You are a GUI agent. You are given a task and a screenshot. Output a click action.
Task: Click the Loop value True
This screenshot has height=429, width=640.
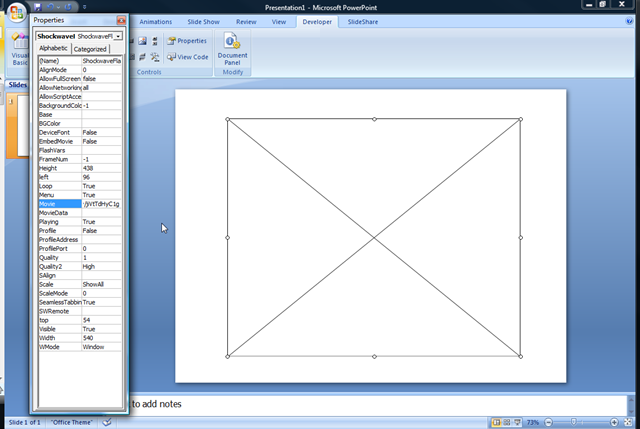click(x=101, y=186)
